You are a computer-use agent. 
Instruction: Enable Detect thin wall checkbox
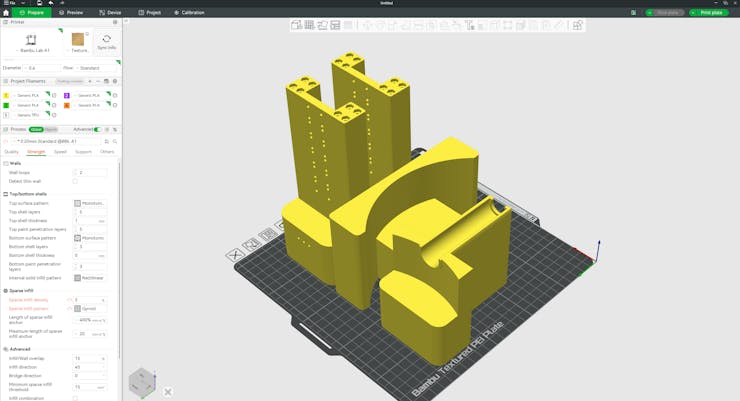pyautogui.click(x=75, y=181)
